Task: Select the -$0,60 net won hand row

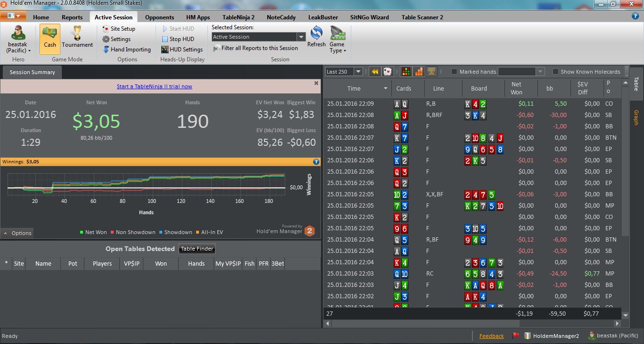Action: pyautogui.click(x=473, y=115)
